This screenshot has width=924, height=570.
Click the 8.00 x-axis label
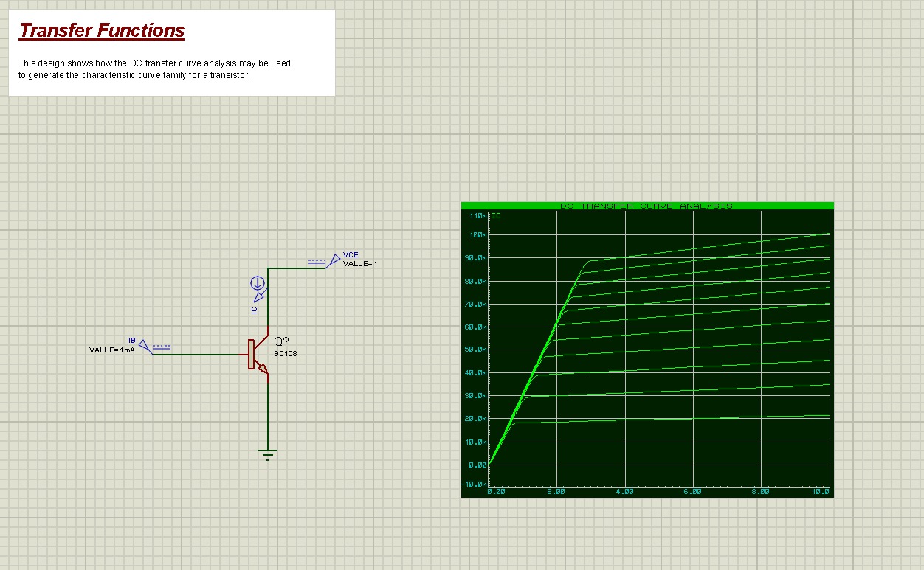pos(760,492)
